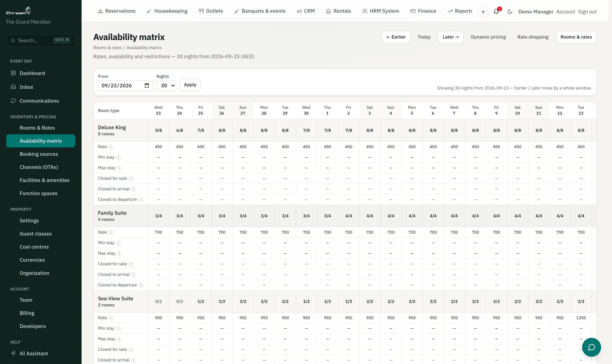Open Function spaces
The width and height of the screenshot is (612, 364).
coord(40,193)
